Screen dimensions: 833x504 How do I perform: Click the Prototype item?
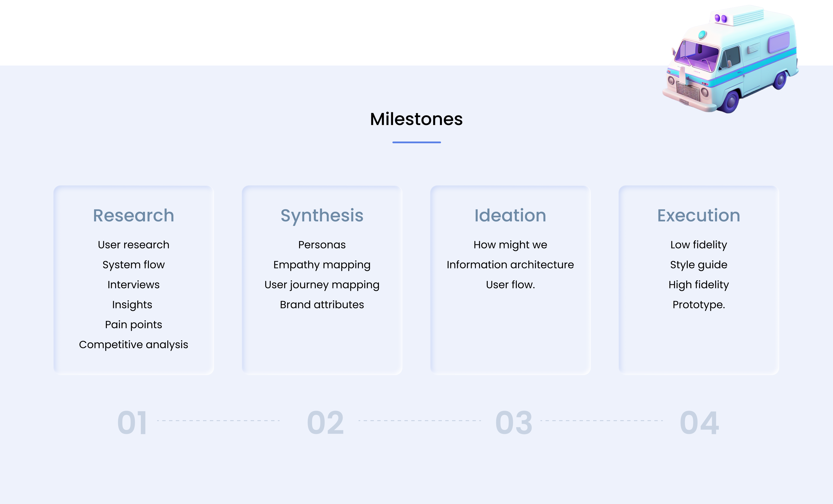(698, 305)
